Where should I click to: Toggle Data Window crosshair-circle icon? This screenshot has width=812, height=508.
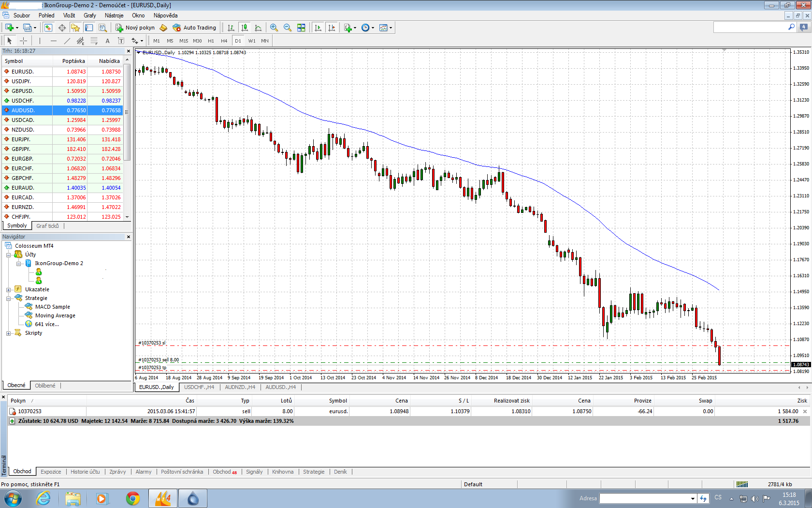tap(62, 28)
